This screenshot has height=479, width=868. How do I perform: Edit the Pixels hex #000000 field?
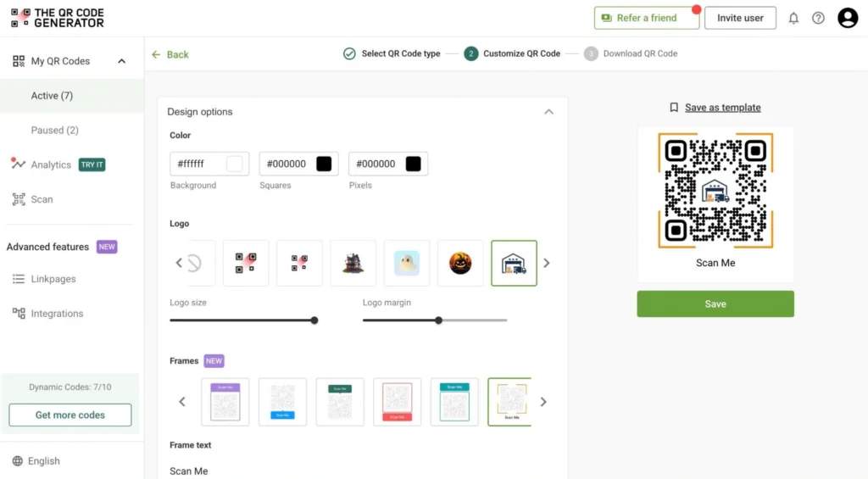coord(388,164)
